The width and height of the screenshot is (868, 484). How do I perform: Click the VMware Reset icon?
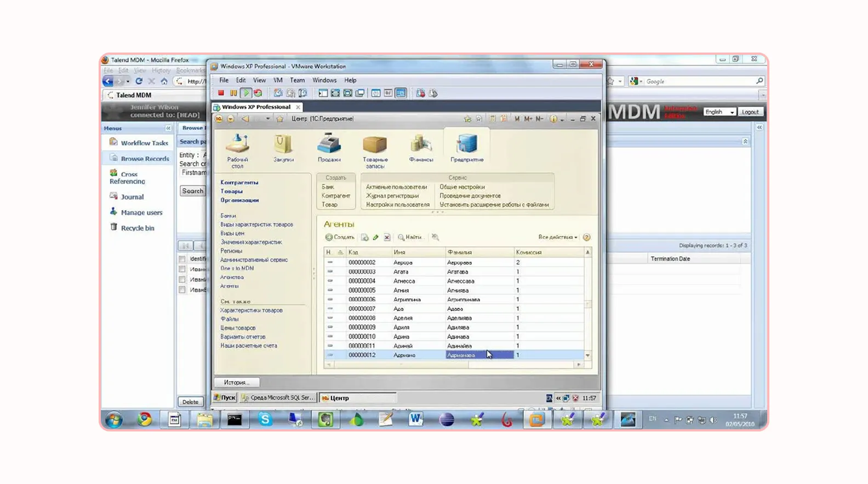pos(258,93)
